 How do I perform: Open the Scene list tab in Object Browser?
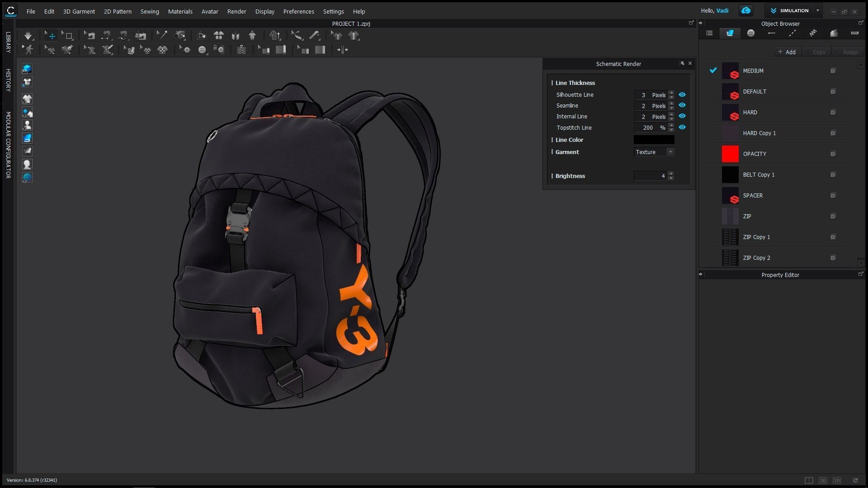click(709, 33)
